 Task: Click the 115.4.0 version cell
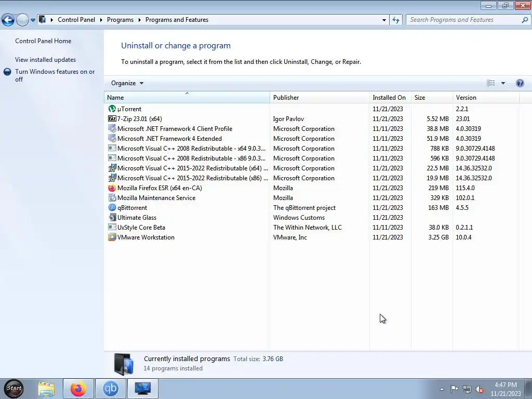(465, 188)
